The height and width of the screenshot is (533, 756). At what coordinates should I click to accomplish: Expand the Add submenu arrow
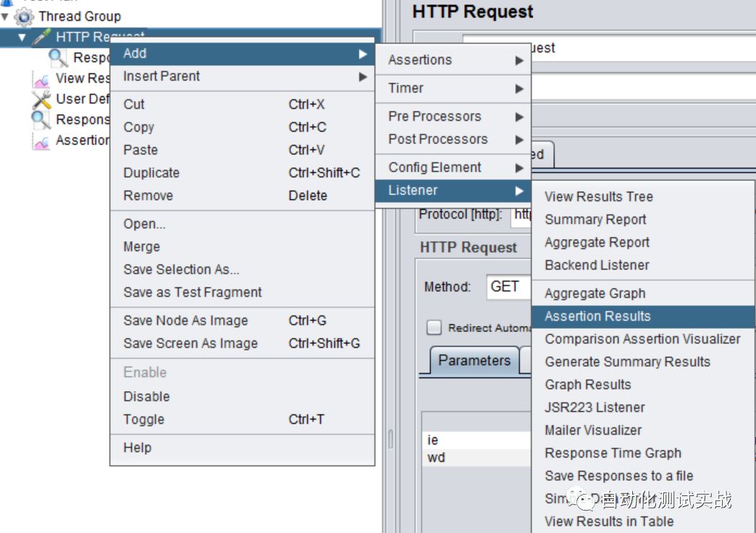[363, 54]
